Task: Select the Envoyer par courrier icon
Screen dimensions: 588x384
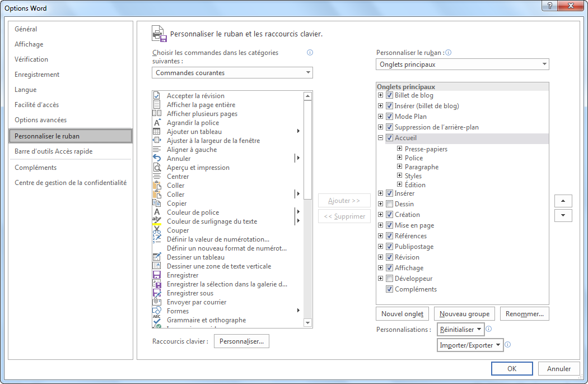Action: [157, 303]
